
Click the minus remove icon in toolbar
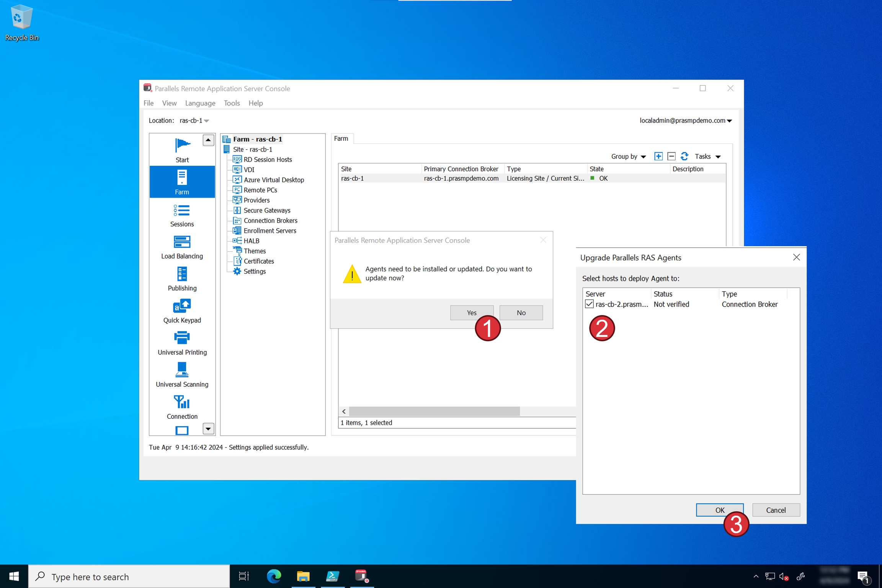(x=671, y=156)
